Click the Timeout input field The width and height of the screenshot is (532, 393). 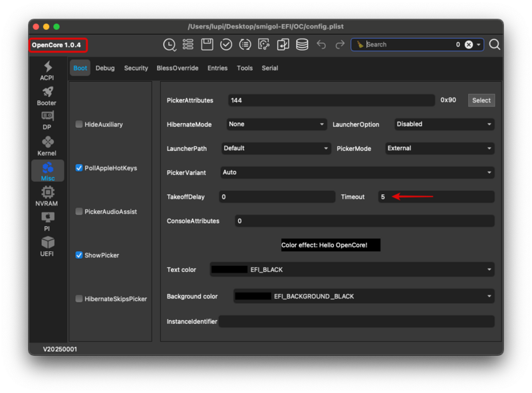click(436, 197)
